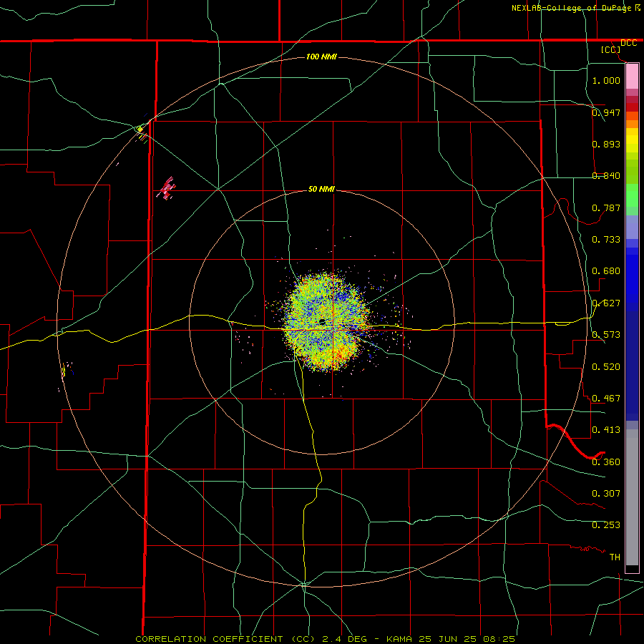
Task: Click the 1.000 value on the color scale
Action: 606,80
